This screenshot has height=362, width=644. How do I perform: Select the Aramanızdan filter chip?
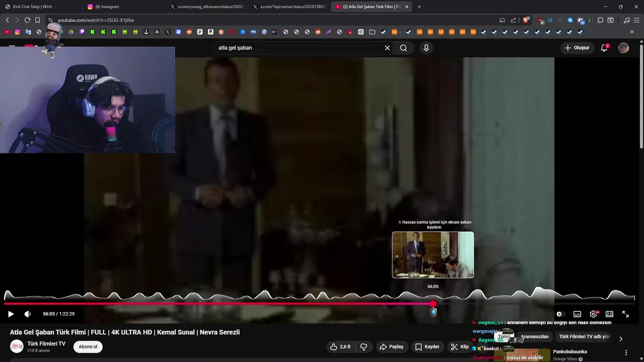(x=535, y=337)
